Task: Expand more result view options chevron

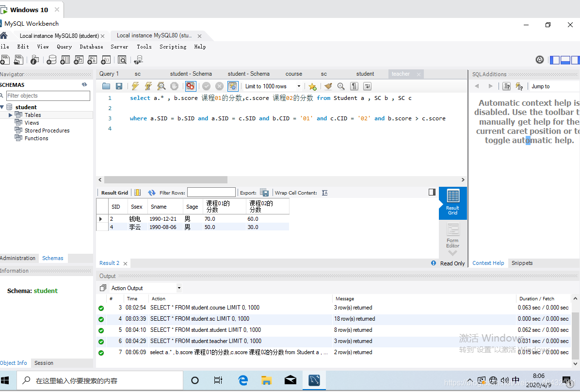Action: [x=453, y=254]
